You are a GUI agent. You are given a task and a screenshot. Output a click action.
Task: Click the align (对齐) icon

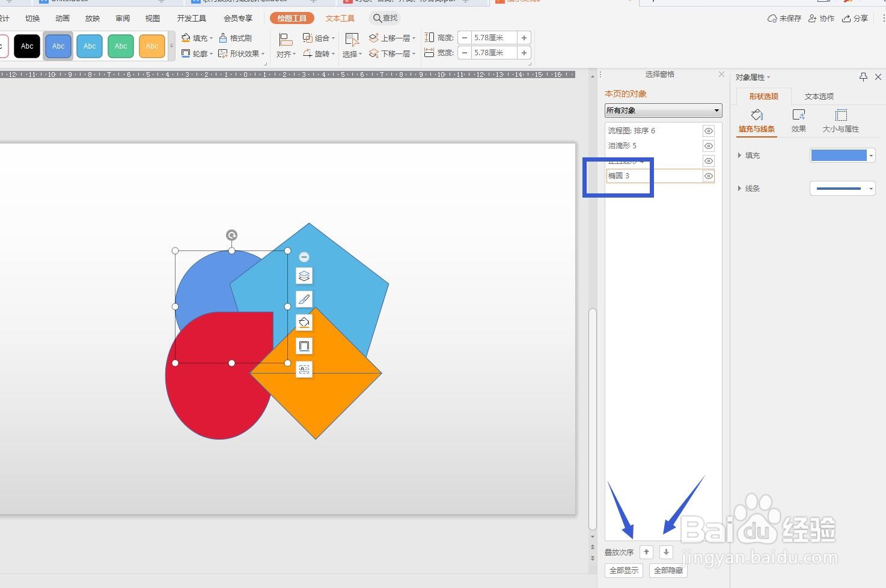point(286,40)
